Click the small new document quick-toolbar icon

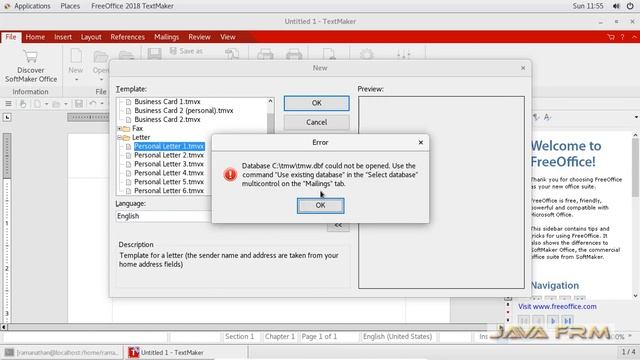(38, 104)
